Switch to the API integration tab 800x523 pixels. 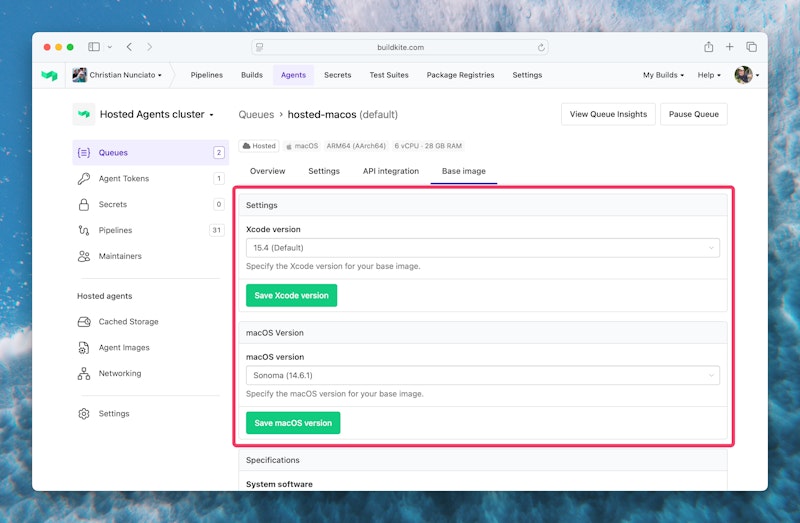(391, 171)
